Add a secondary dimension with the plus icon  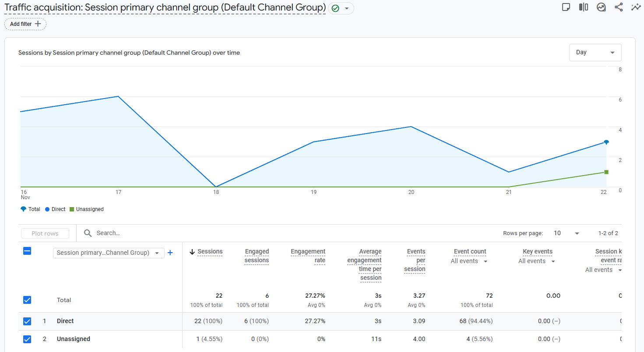tap(170, 253)
